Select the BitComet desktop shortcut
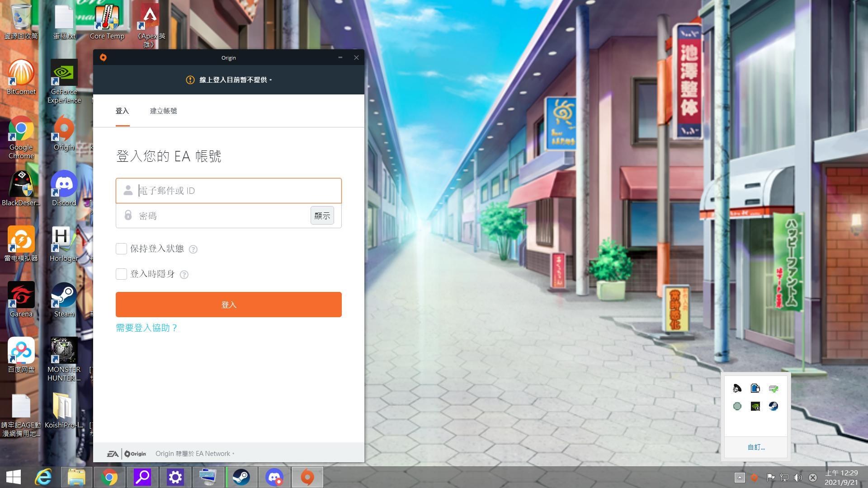868x488 pixels. 21,77
